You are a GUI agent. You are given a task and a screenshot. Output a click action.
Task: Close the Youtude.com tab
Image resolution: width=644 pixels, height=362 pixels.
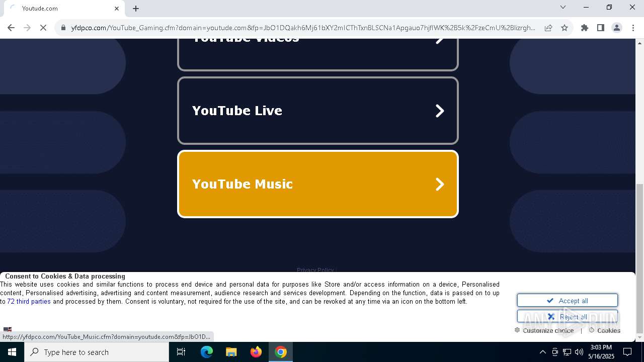(117, 9)
